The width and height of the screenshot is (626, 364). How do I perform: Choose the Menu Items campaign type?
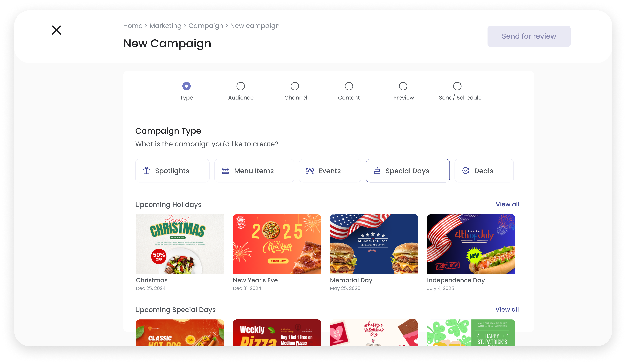point(254,171)
